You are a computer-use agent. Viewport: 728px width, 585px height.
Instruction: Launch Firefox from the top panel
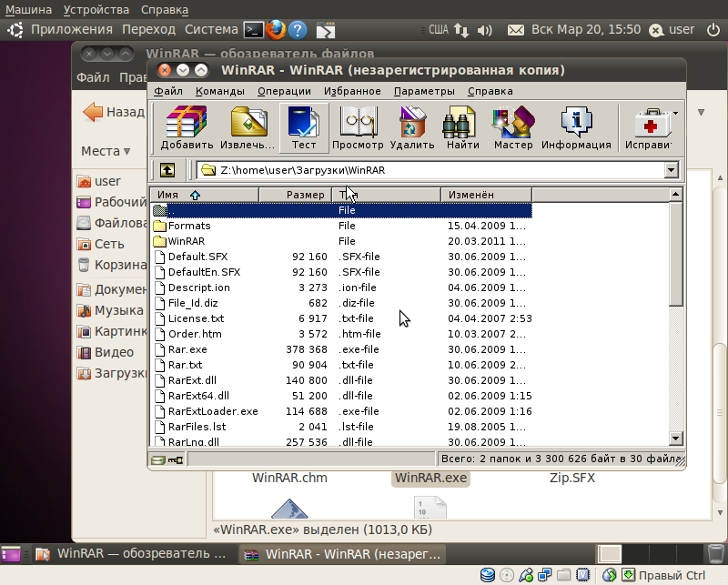coord(276,30)
